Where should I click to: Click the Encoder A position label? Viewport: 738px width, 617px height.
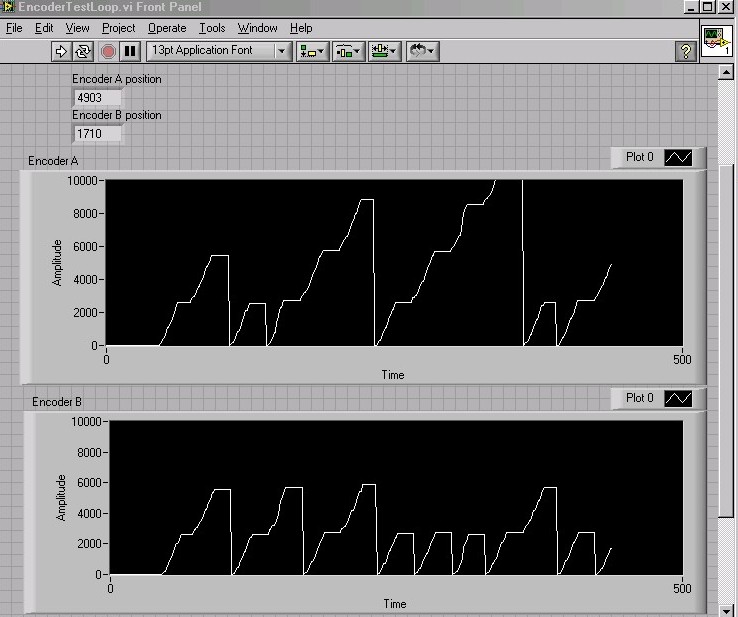[x=117, y=79]
